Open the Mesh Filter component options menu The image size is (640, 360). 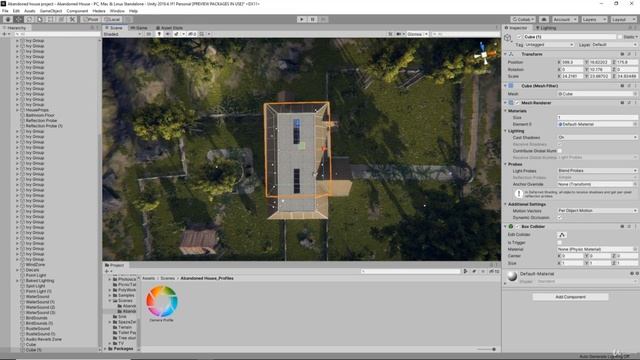(635, 86)
